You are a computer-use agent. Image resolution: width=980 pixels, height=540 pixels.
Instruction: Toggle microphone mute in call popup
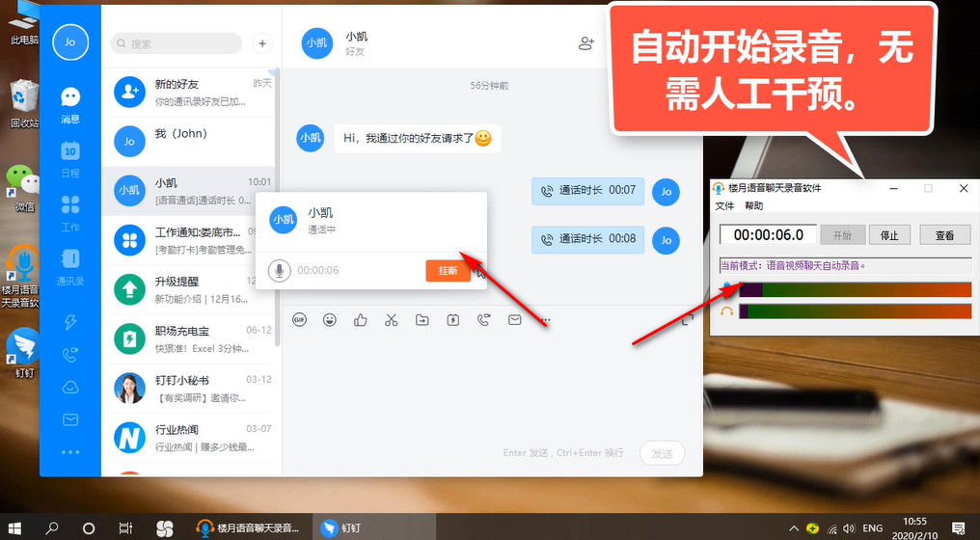280,271
